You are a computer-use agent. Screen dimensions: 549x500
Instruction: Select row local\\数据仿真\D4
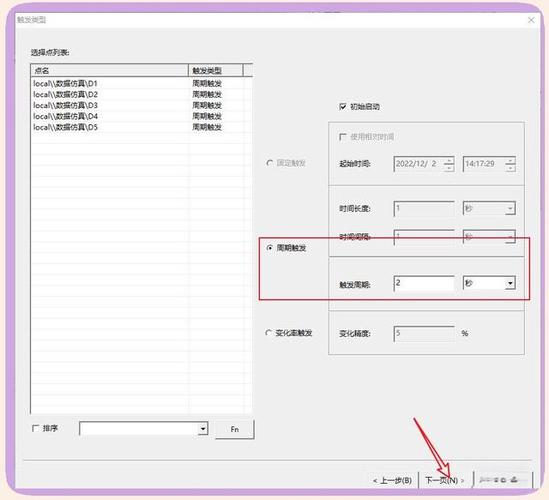[x=141, y=116]
